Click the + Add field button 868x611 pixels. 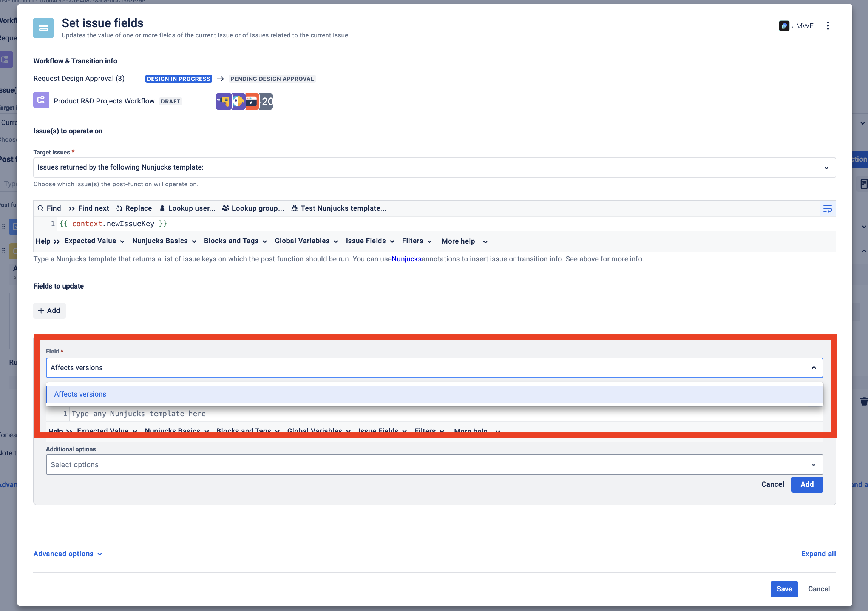[49, 311]
